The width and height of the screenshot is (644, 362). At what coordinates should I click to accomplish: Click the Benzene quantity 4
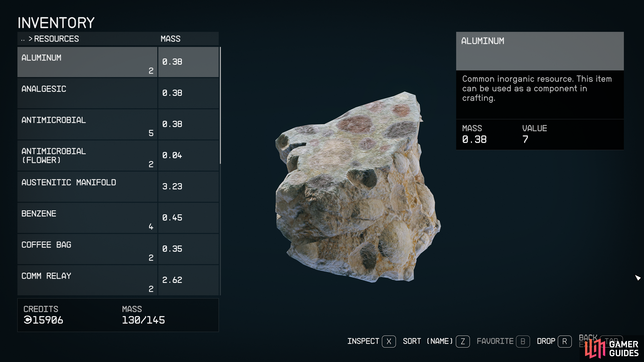point(151,227)
